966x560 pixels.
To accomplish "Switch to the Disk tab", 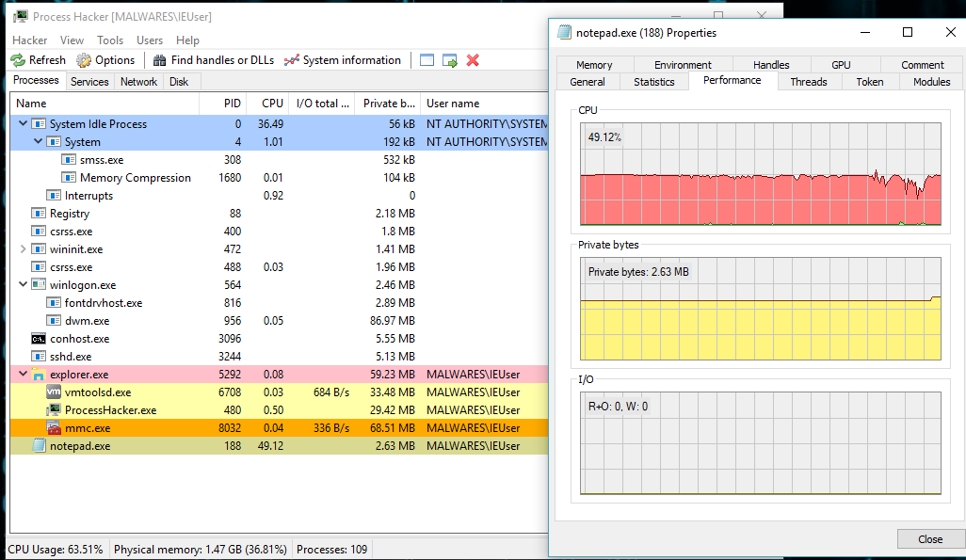I will click(179, 82).
